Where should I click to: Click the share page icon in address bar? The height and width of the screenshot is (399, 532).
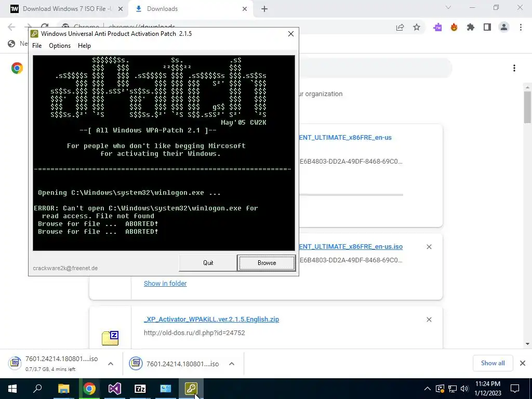pos(400,28)
